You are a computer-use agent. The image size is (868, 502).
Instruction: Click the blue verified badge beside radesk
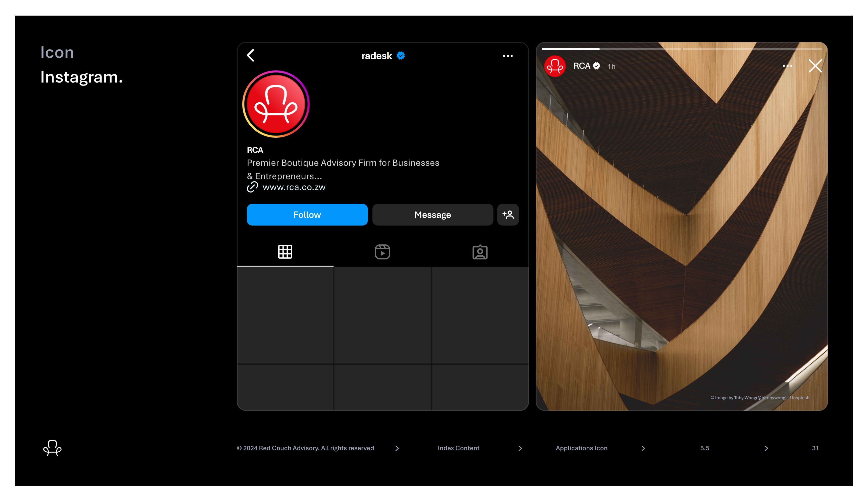coord(401,56)
